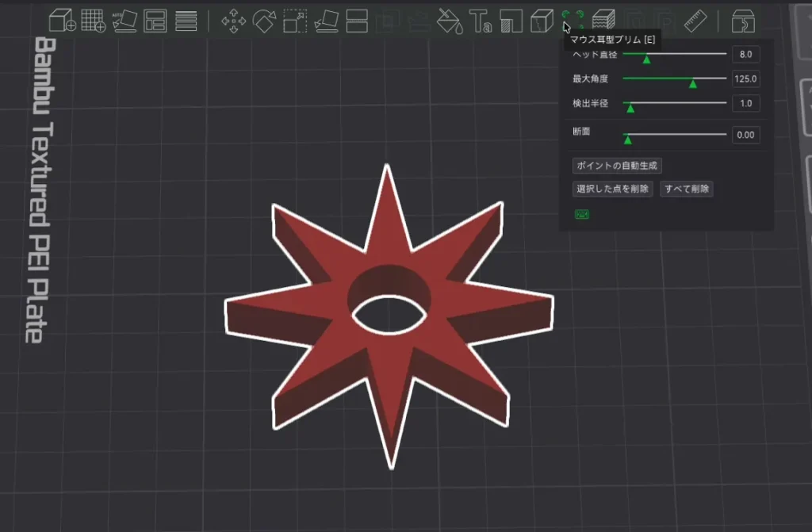812x532 pixels.
Task: Click the 検出半径 slider track
Action: click(x=674, y=102)
